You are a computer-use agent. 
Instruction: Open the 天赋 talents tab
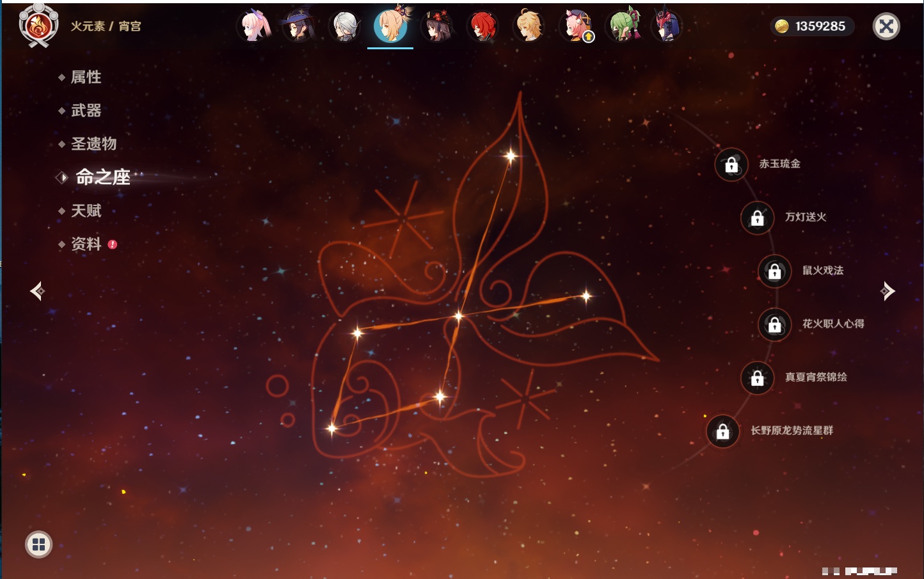(x=86, y=210)
